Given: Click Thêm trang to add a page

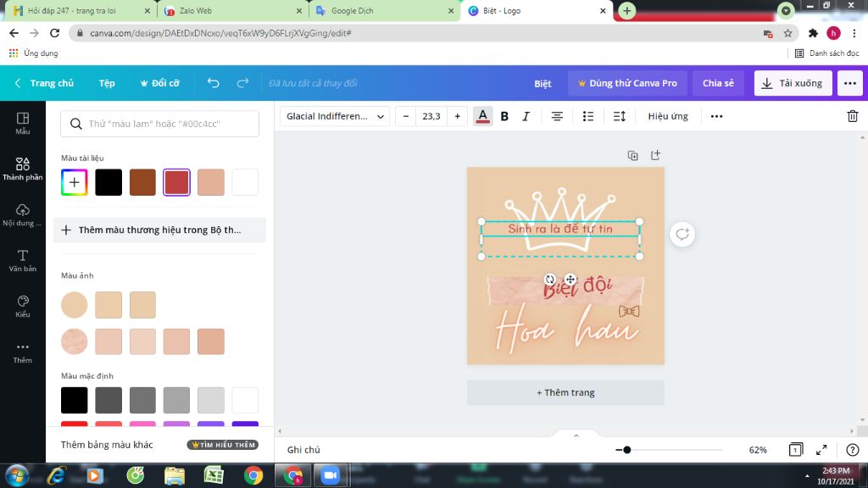Looking at the screenshot, I should pyautogui.click(x=565, y=392).
